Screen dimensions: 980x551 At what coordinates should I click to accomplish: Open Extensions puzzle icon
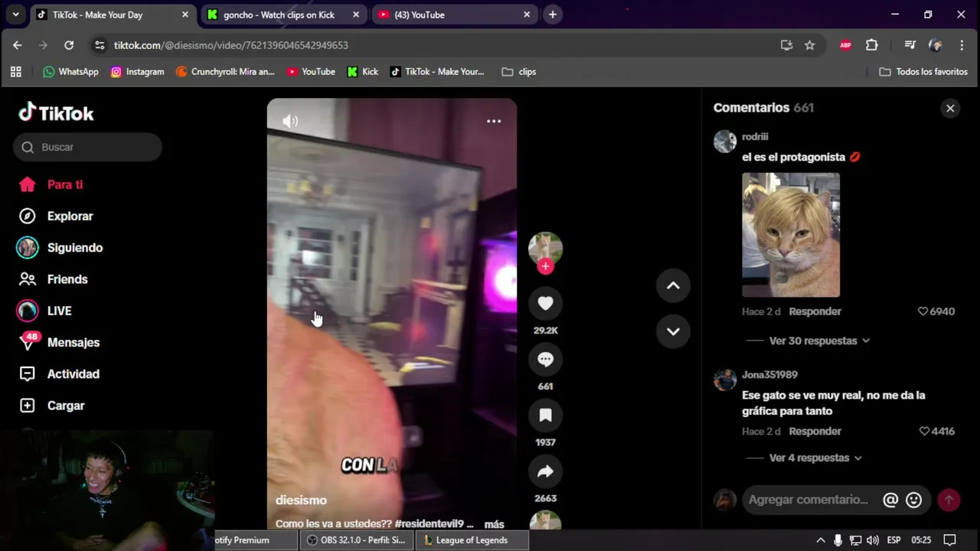click(x=871, y=45)
